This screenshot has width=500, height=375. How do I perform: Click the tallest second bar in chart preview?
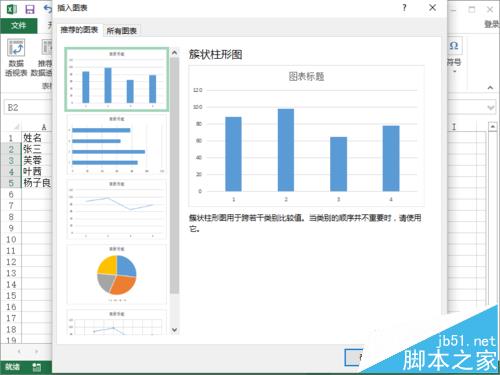pos(286,150)
